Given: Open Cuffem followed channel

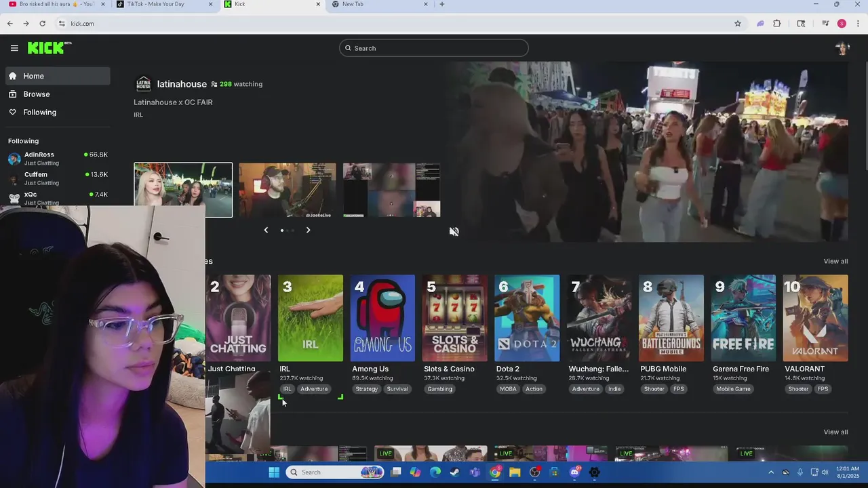Looking at the screenshot, I should [58, 178].
